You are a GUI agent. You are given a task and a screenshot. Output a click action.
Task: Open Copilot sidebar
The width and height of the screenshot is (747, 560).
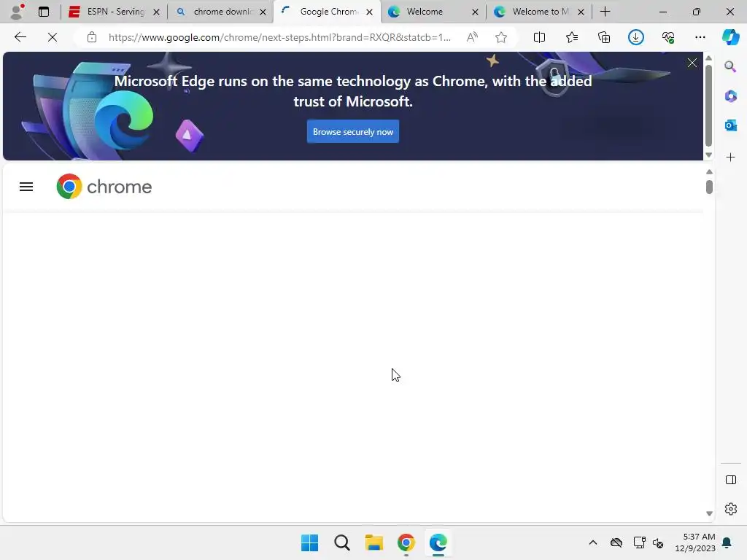[730, 37]
